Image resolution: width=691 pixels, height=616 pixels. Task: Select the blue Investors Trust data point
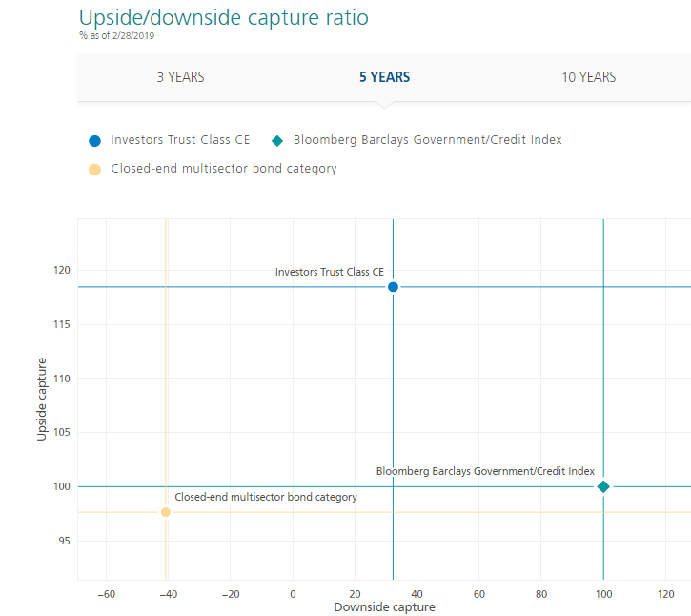click(x=393, y=287)
